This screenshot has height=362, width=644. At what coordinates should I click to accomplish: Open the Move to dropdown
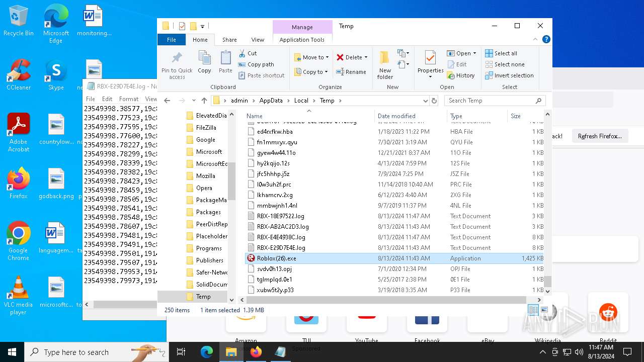tap(311, 57)
